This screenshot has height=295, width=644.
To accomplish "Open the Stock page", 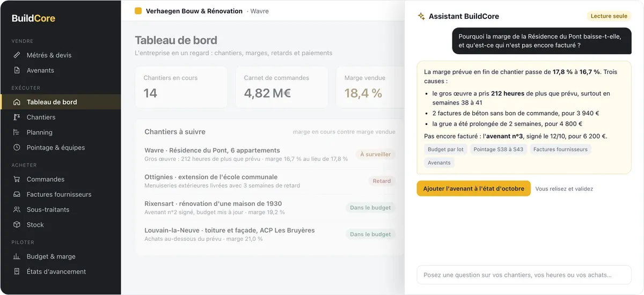I will point(61,225).
